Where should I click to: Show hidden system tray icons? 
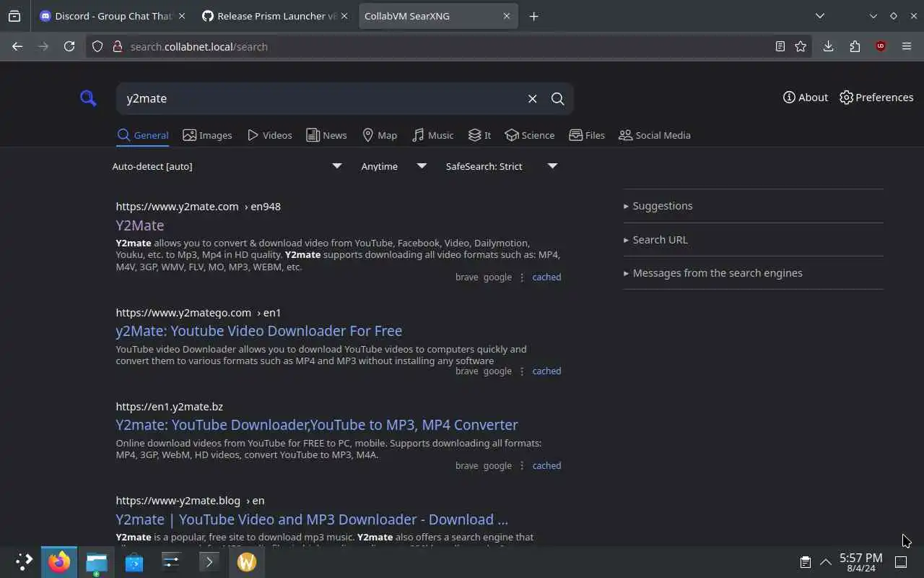pos(826,562)
